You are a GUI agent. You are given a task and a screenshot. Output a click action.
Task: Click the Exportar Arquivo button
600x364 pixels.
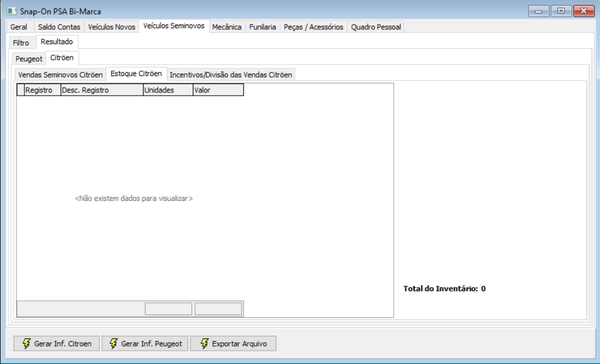(233, 344)
